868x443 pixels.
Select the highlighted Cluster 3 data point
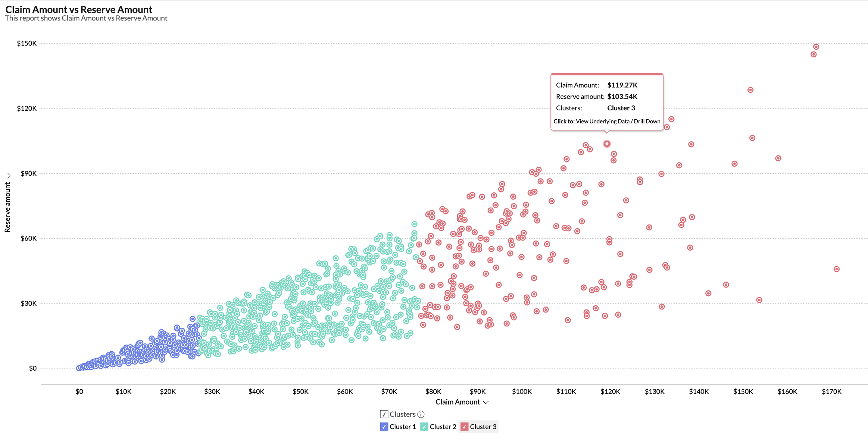607,143
